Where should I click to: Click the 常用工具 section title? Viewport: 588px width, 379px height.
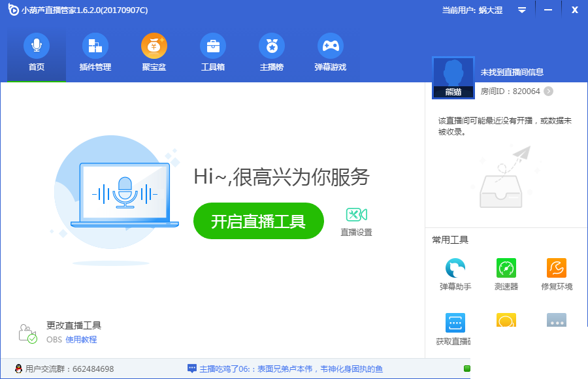[x=450, y=240]
